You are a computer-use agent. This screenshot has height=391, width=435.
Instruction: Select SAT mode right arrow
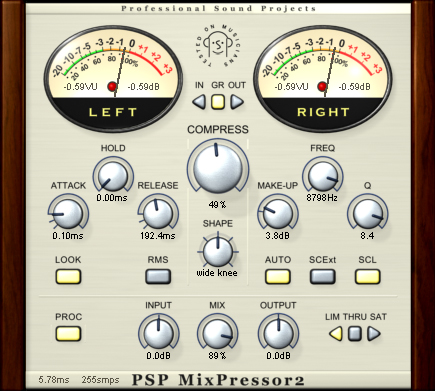[374, 334]
